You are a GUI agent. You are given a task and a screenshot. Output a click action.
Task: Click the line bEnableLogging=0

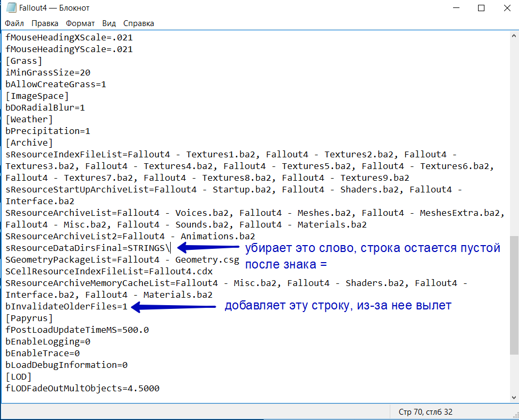click(48, 342)
